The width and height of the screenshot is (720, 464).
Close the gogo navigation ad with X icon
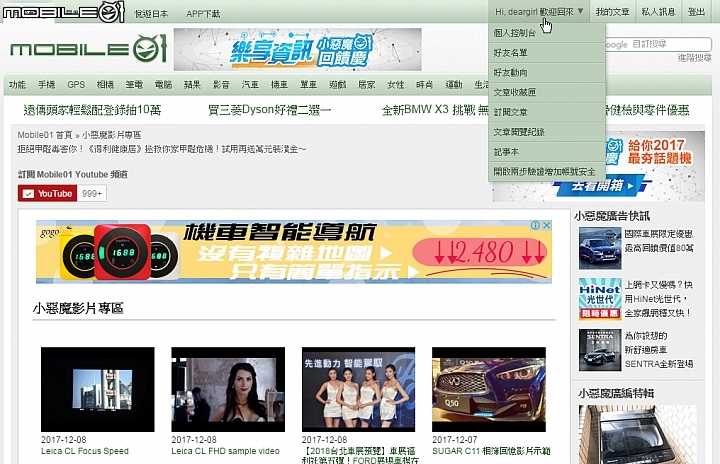point(546,225)
